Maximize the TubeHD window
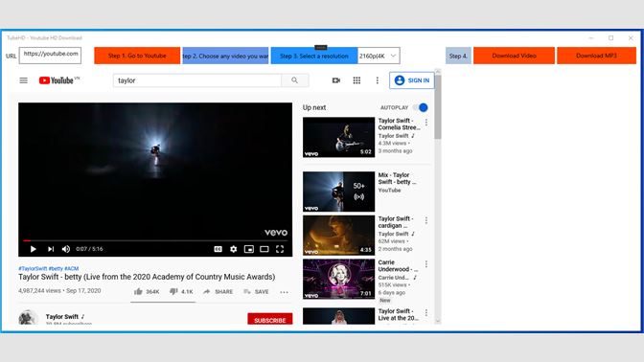The height and width of the screenshot is (362, 644). (611, 37)
